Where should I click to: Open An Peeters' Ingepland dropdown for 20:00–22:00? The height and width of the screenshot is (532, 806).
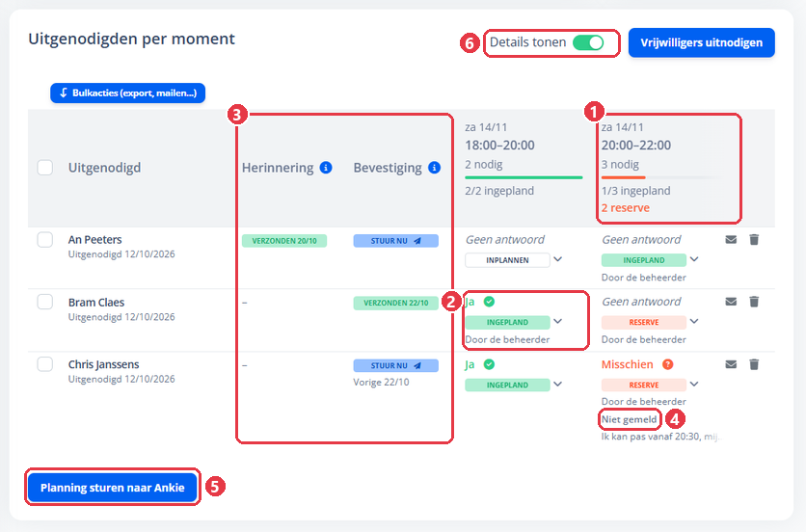click(x=694, y=259)
